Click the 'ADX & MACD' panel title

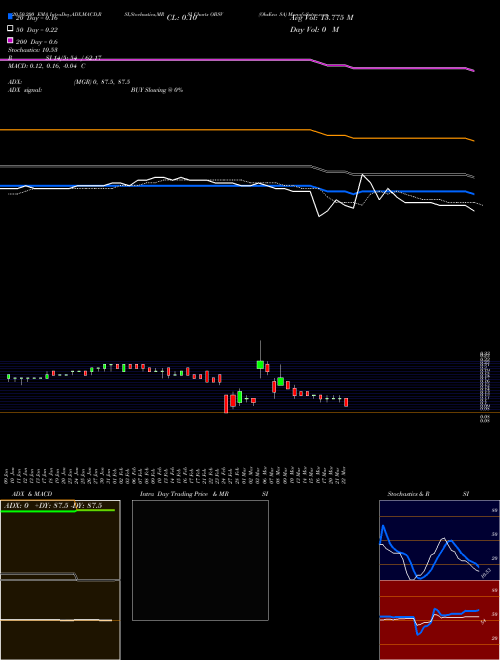(32, 494)
